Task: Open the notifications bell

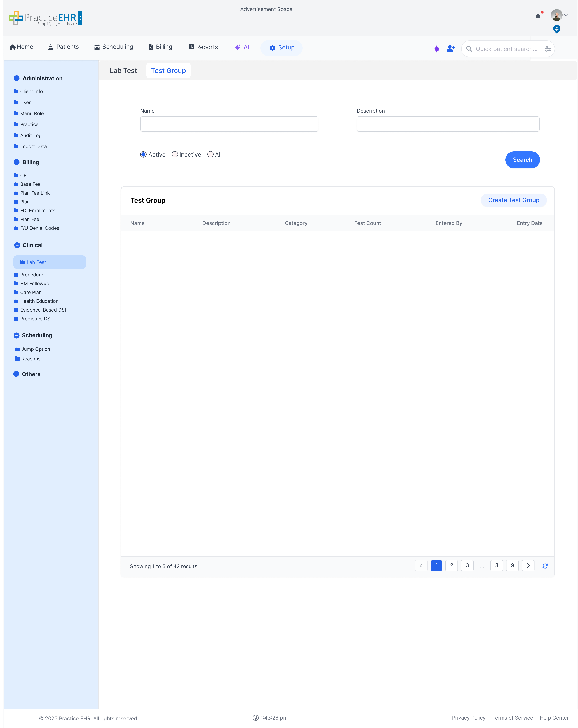Action: pyautogui.click(x=538, y=16)
